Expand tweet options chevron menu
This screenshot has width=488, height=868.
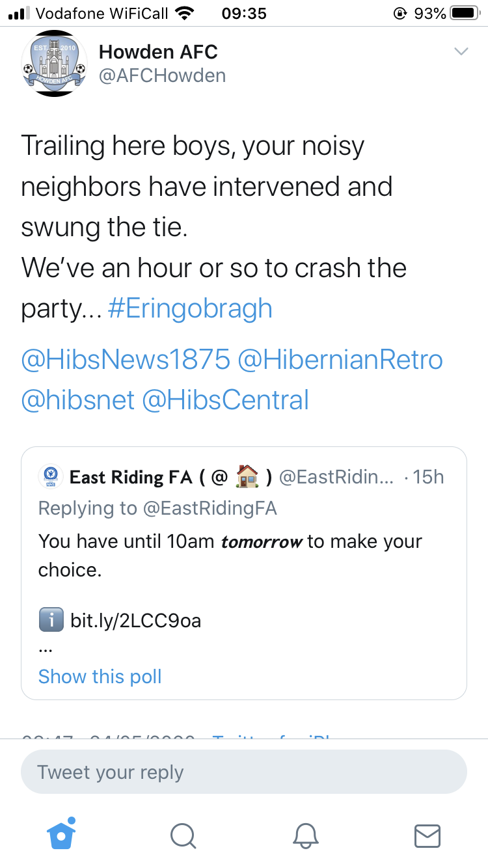coord(461,51)
